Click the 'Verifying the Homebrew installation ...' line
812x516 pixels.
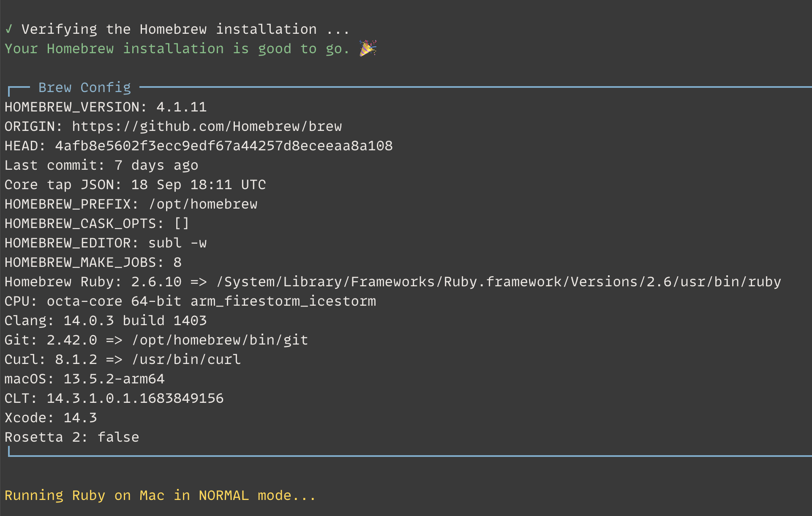(x=185, y=29)
